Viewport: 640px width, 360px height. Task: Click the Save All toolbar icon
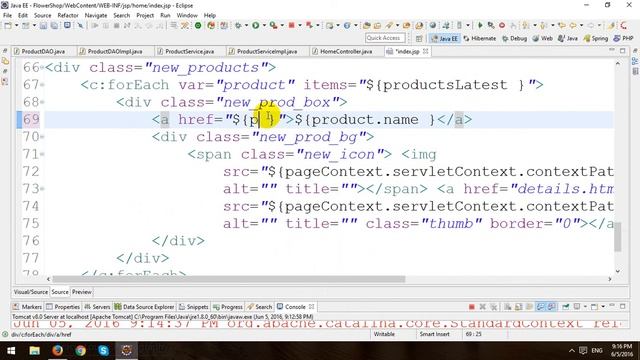[54, 25]
